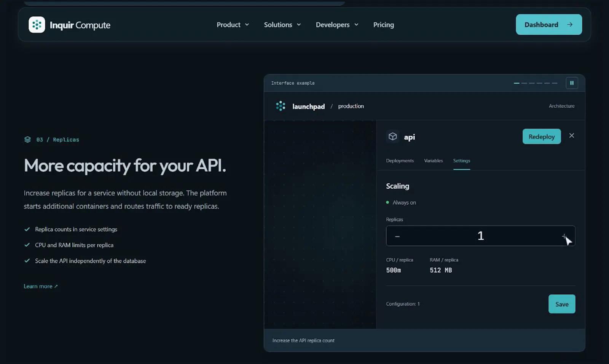Image resolution: width=609 pixels, height=364 pixels.
Task: Expand the Solutions menu
Action: 282,25
